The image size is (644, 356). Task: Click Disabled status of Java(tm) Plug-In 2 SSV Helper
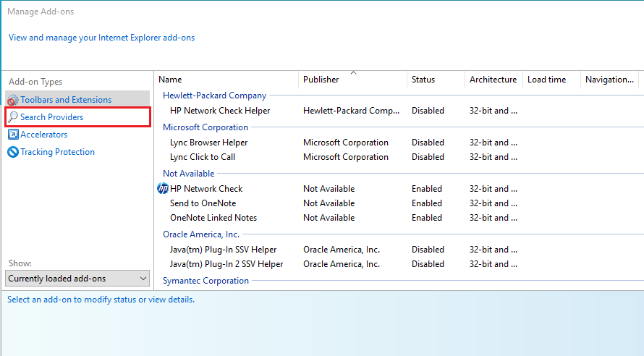[x=428, y=264]
